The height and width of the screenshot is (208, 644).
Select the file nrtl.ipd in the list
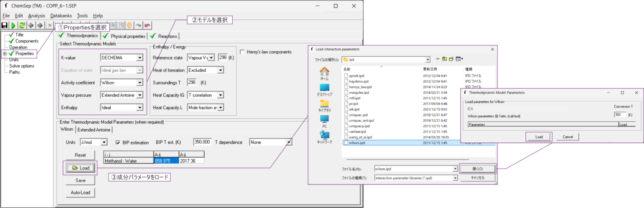[354, 98]
